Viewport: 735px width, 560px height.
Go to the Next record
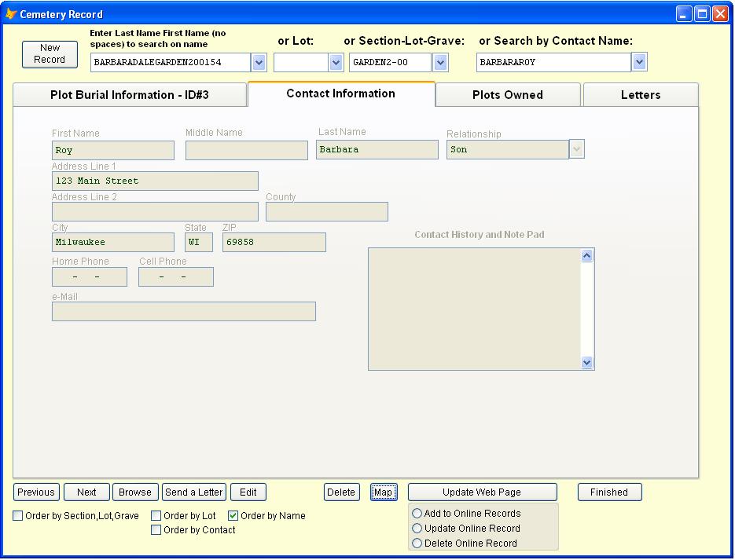pos(86,492)
